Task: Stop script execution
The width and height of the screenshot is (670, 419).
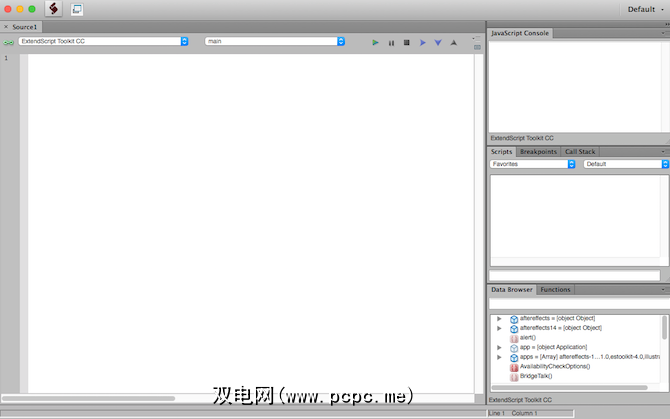Action: 406,42
